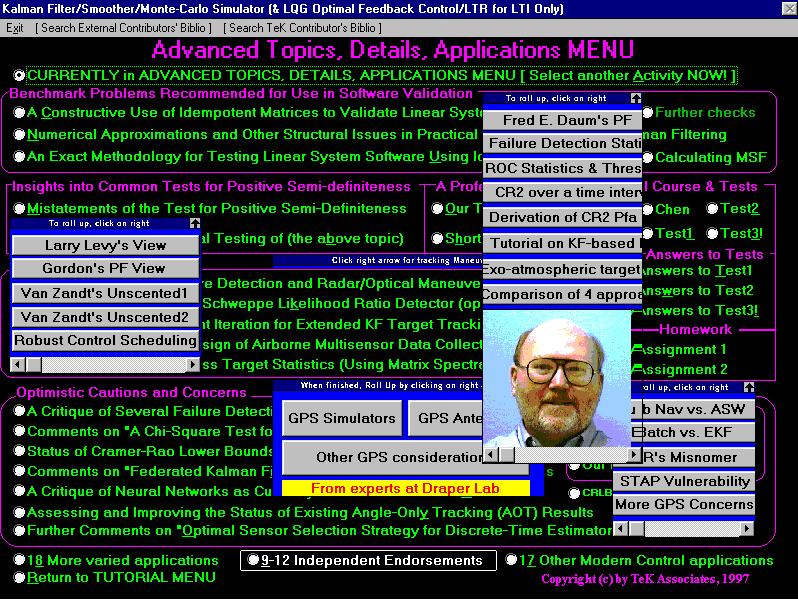Image resolution: width=798 pixels, height=600 pixels.
Task: Click left arrow of Larry Levy panel scrollbar
Action: (18, 364)
